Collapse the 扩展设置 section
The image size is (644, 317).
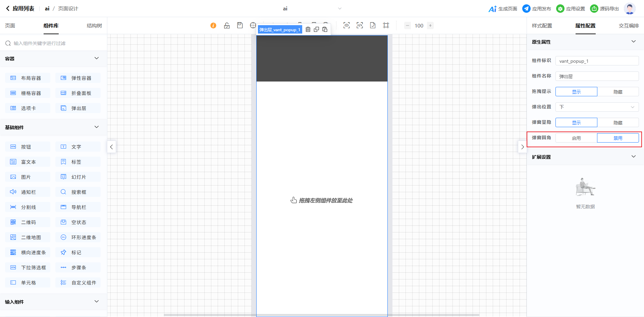click(x=633, y=157)
